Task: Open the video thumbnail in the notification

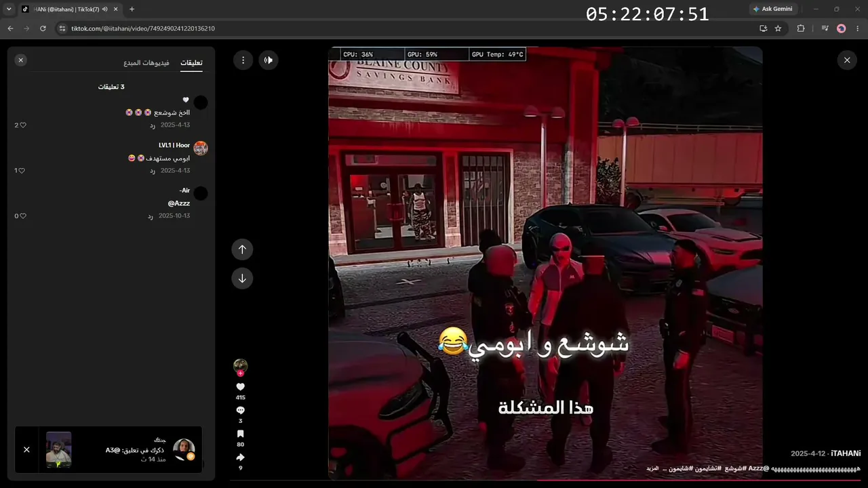Action: (x=58, y=449)
